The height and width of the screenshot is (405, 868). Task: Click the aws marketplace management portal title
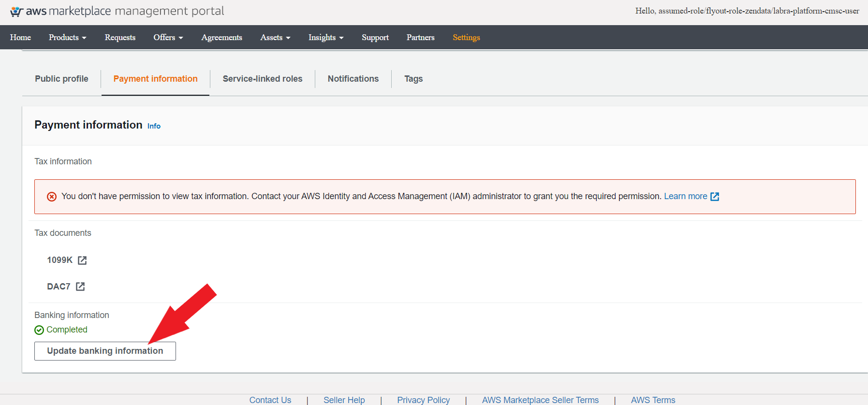point(125,11)
